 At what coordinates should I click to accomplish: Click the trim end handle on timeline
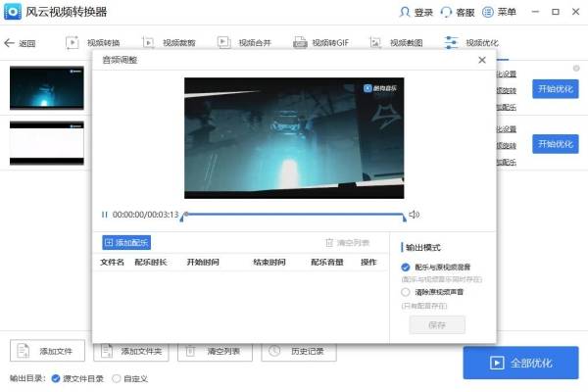[404, 218]
